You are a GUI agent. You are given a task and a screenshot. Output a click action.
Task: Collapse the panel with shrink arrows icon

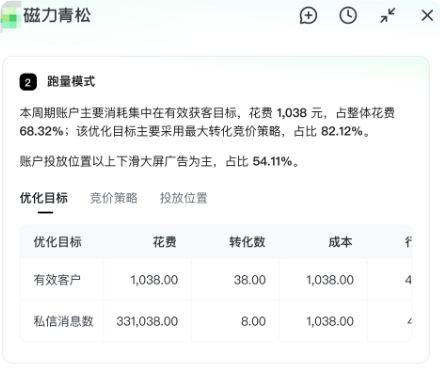pos(387,16)
